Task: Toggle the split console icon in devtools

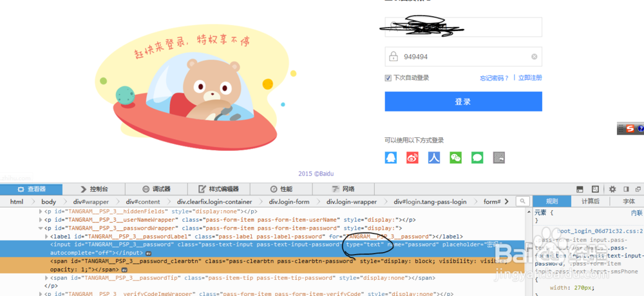Action: point(580,189)
